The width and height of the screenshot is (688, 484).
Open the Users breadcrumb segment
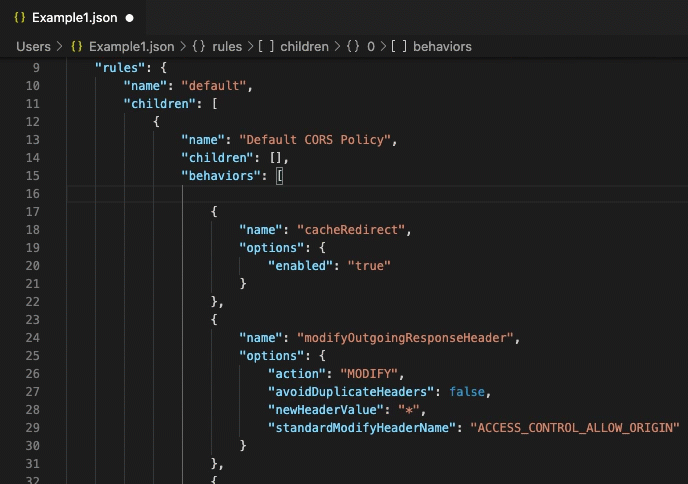[33, 47]
